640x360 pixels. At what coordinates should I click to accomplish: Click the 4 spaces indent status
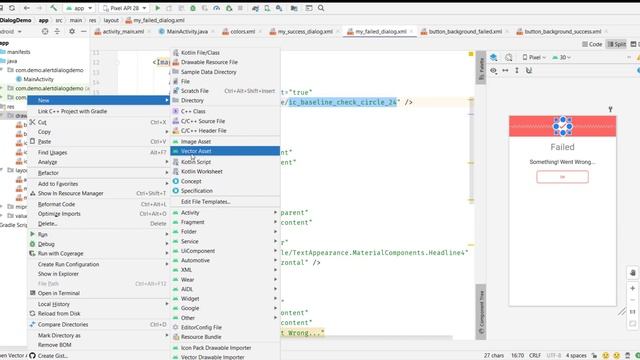576,356
